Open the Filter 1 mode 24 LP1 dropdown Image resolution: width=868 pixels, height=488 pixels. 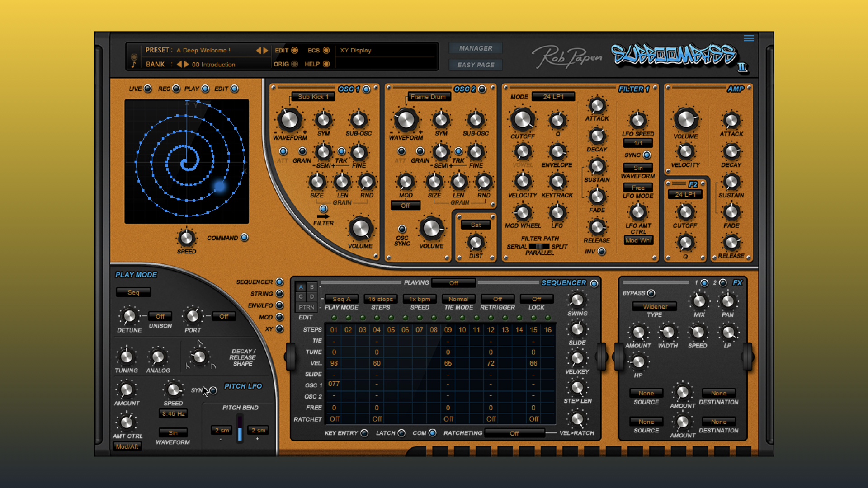pyautogui.click(x=553, y=97)
